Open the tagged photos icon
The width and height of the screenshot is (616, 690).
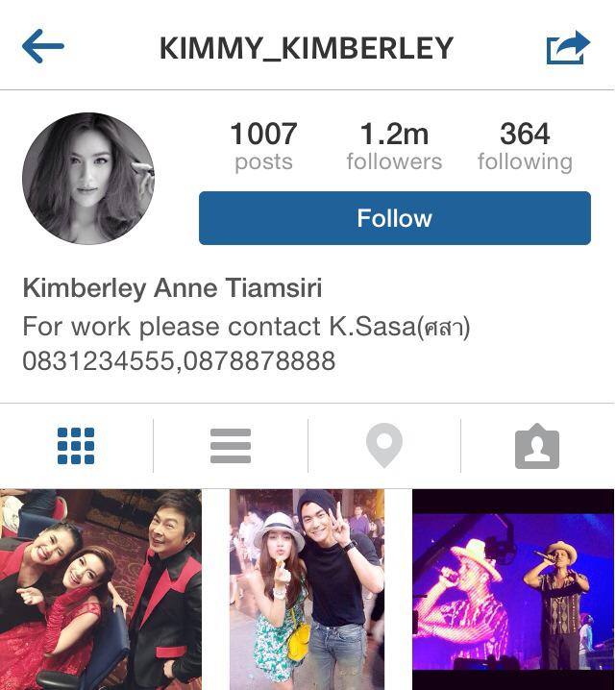[x=537, y=446]
